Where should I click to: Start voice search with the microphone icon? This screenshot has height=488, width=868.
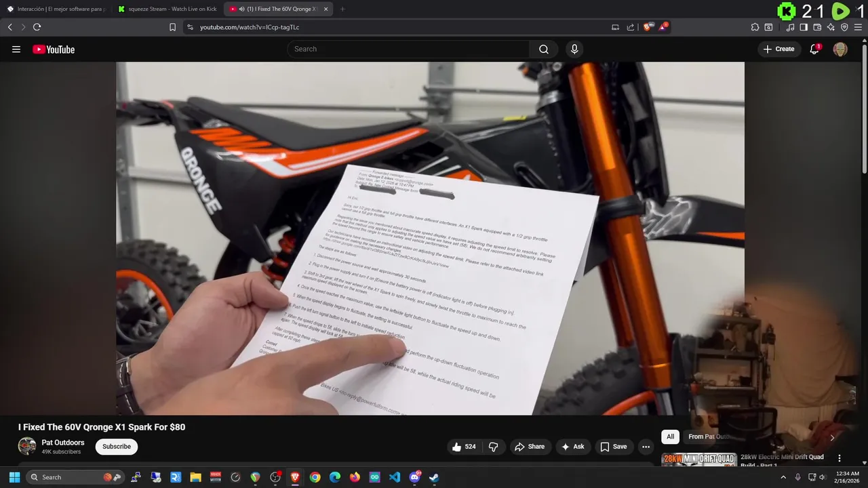[x=574, y=49]
